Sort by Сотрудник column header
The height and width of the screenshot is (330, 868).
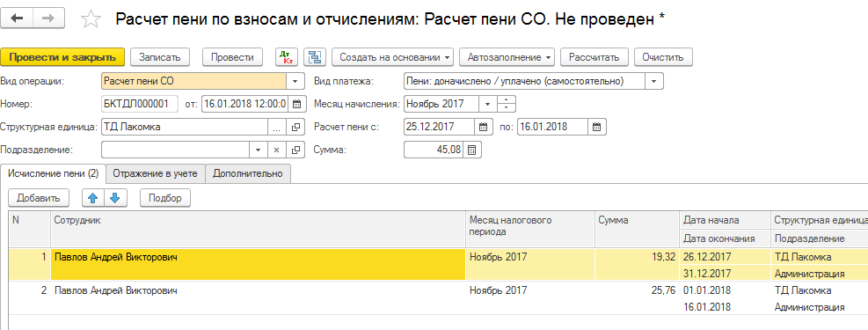point(258,229)
